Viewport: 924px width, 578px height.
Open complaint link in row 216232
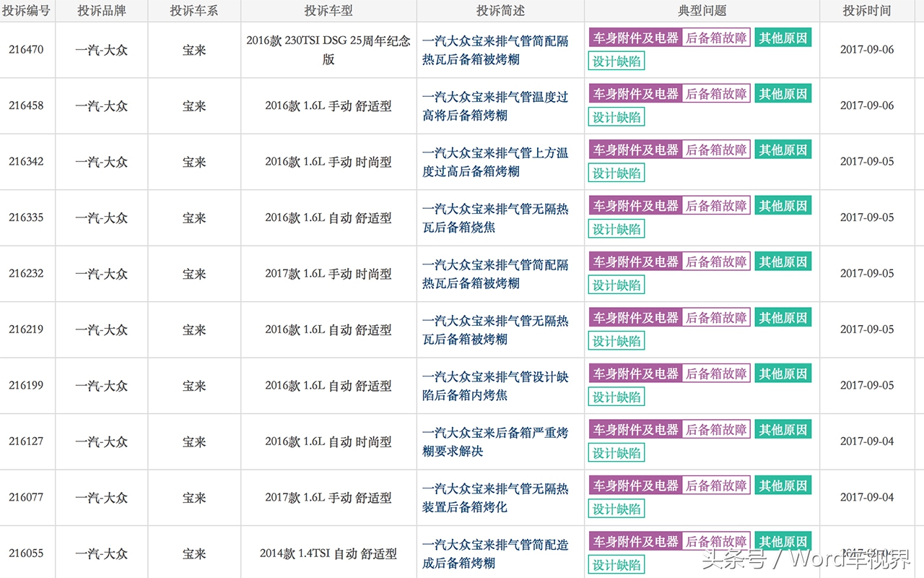click(x=495, y=274)
